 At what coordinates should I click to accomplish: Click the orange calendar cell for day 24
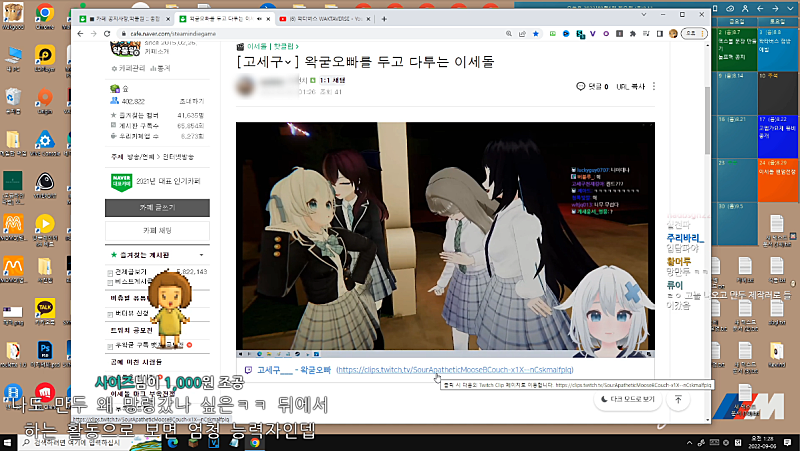[x=778, y=180]
